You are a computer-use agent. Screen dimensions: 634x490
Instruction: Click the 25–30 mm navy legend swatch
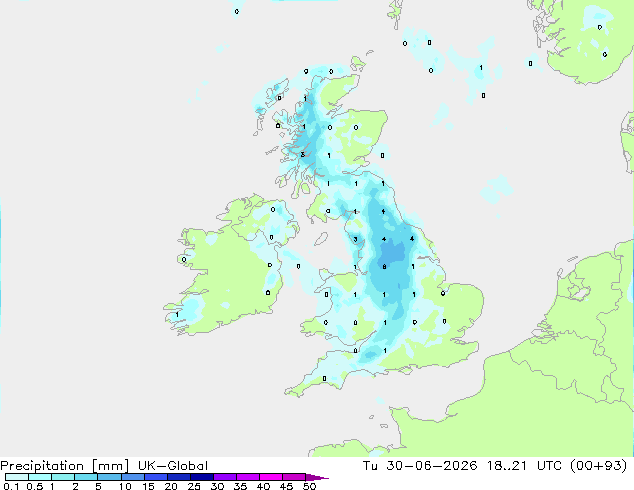pos(201,477)
